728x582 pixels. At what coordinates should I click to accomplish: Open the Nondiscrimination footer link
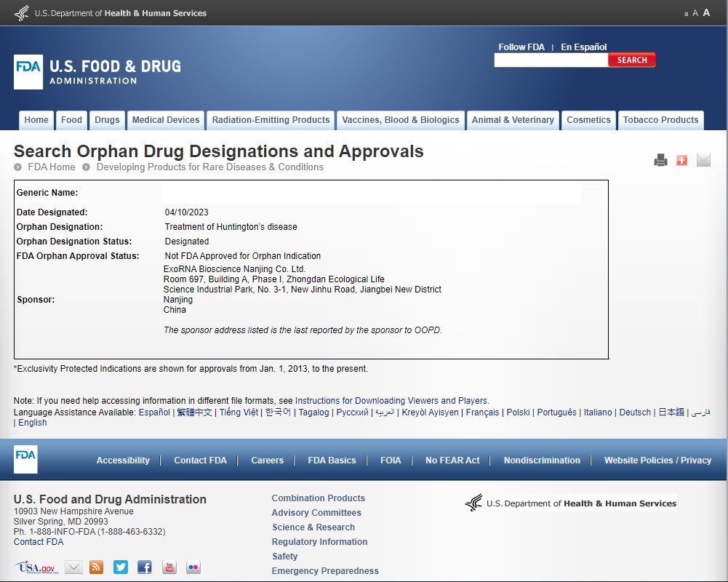tap(542, 461)
